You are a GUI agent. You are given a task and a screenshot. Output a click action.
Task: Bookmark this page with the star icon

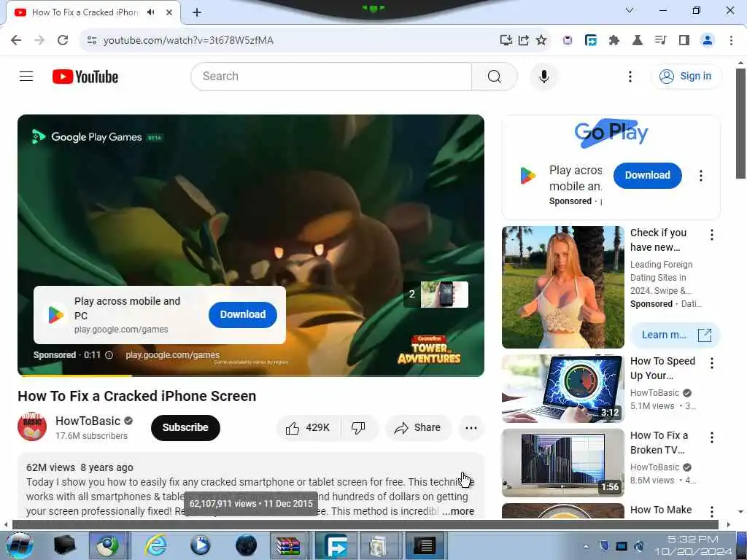tap(541, 40)
